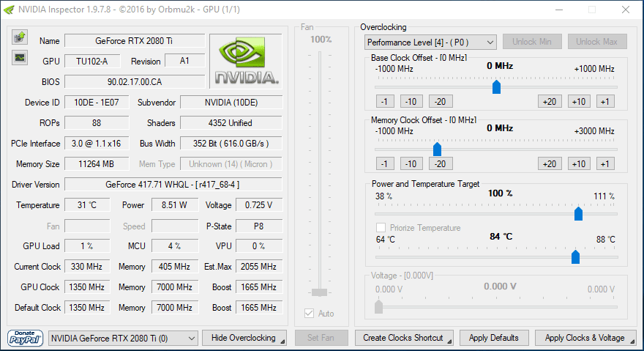The width and height of the screenshot is (644, 351).
Task: Click the MCU value 4 %
Action: coord(175,246)
